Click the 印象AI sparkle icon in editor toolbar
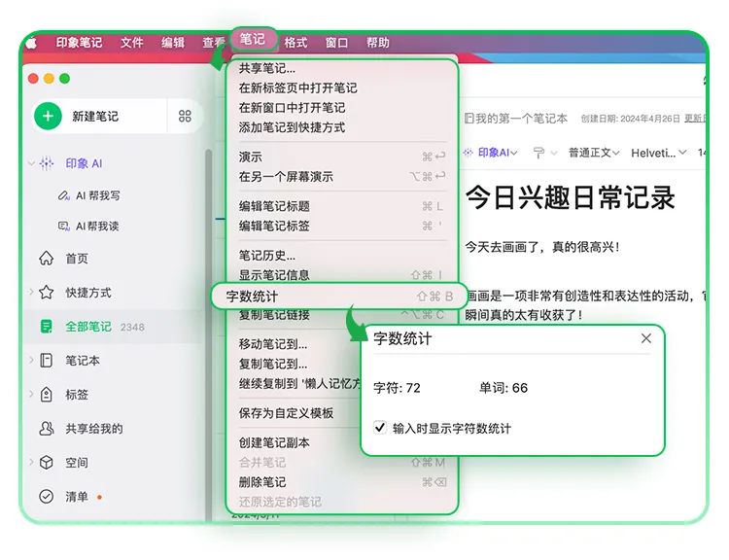729x560 pixels. [x=469, y=152]
